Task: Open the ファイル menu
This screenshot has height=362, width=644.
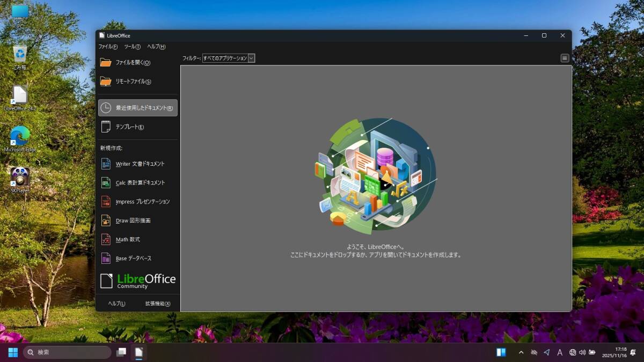Action: coord(108,47)
